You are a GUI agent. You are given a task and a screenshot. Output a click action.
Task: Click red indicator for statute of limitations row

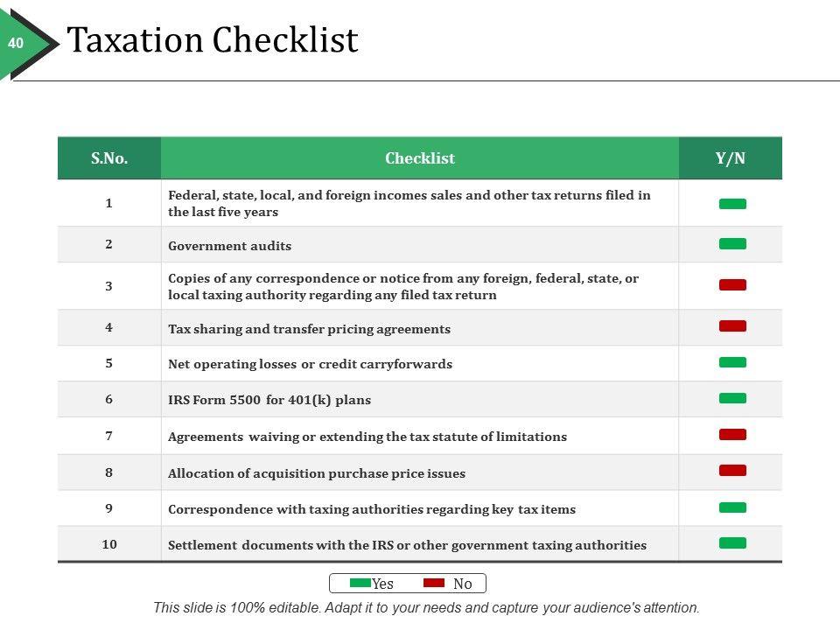click(732, 434)
